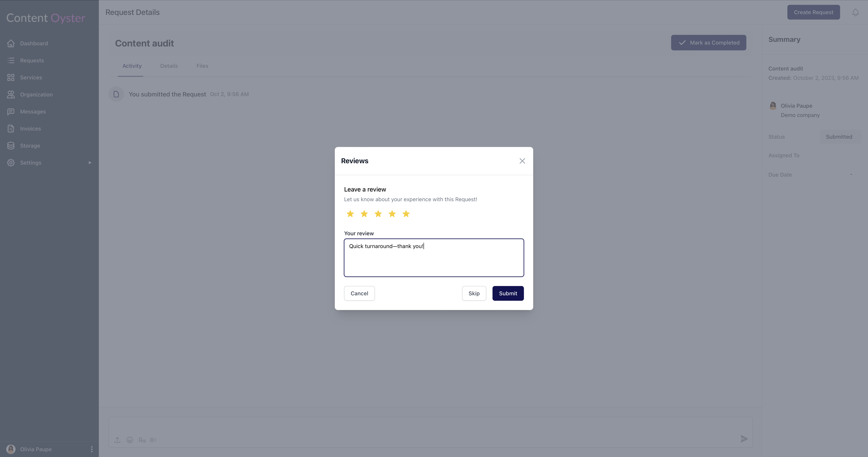Open the Storage database icon
Screen dimensions: 868x457
11,145
